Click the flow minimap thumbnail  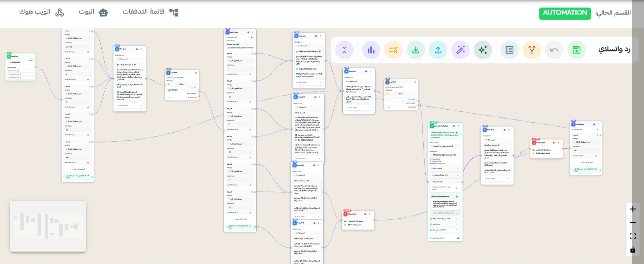(x=48, y=226)
